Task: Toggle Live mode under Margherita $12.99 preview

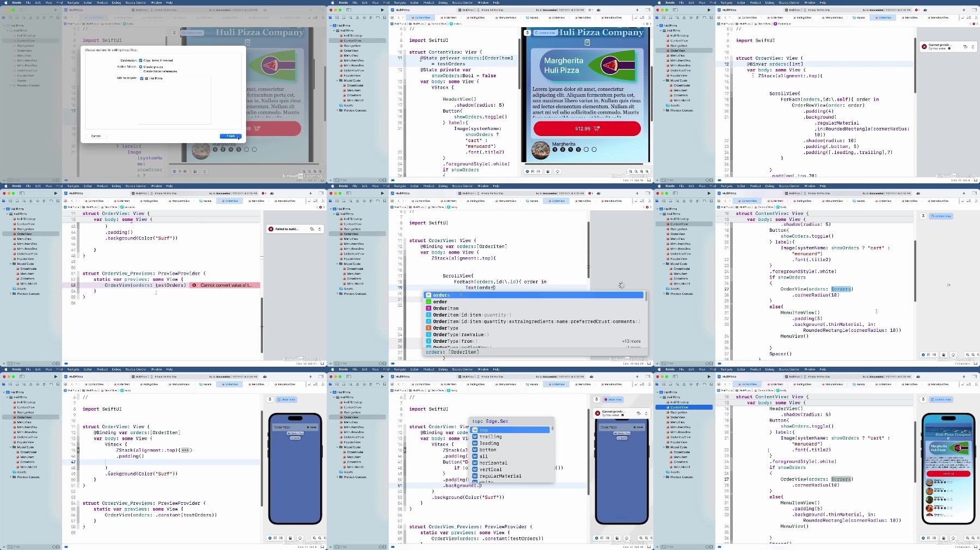Action: point(528,171)
